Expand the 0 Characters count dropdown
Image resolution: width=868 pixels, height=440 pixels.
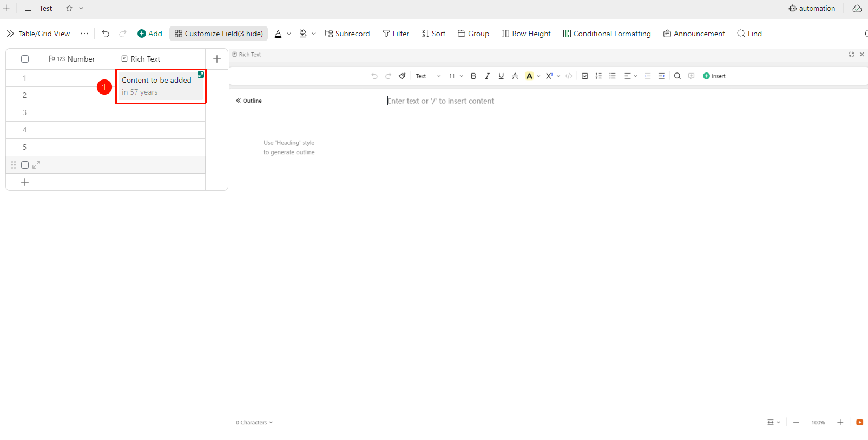(x=254, y=423)
